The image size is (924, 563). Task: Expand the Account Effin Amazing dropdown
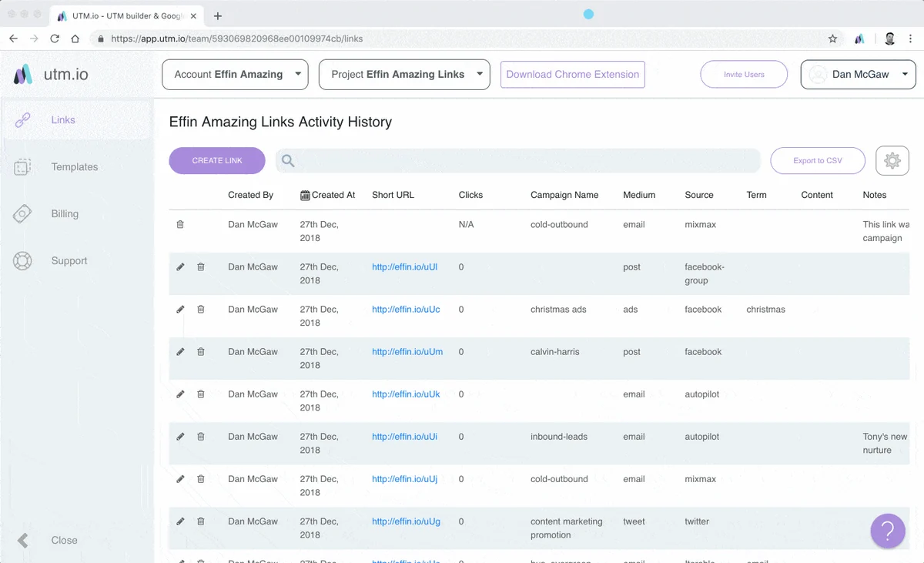235,75
